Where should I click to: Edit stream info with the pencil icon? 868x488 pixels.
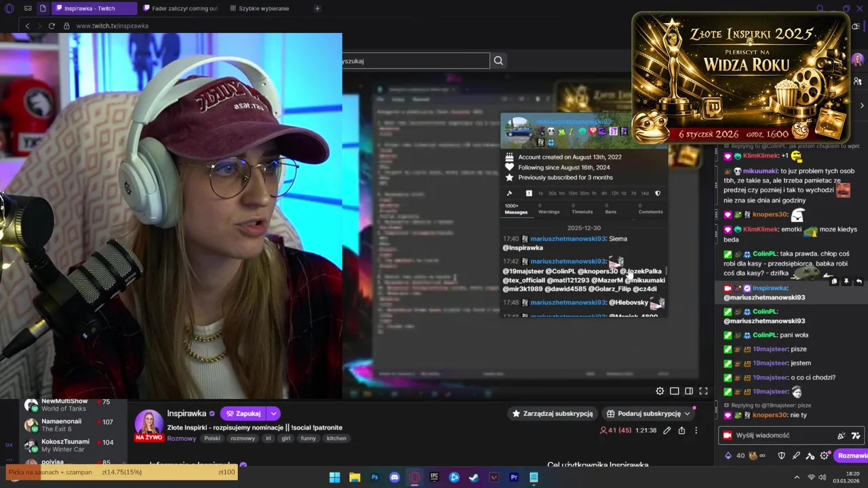tap(667, 430)
